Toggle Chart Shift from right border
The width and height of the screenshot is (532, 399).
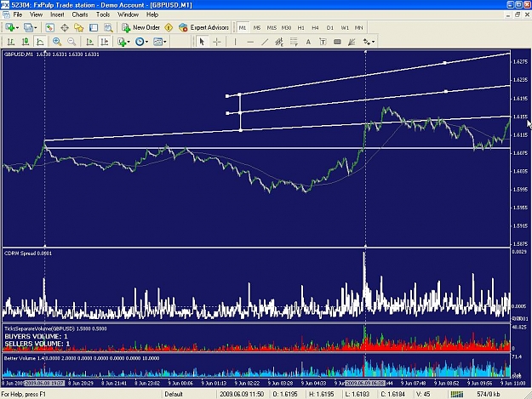point(105,42)
